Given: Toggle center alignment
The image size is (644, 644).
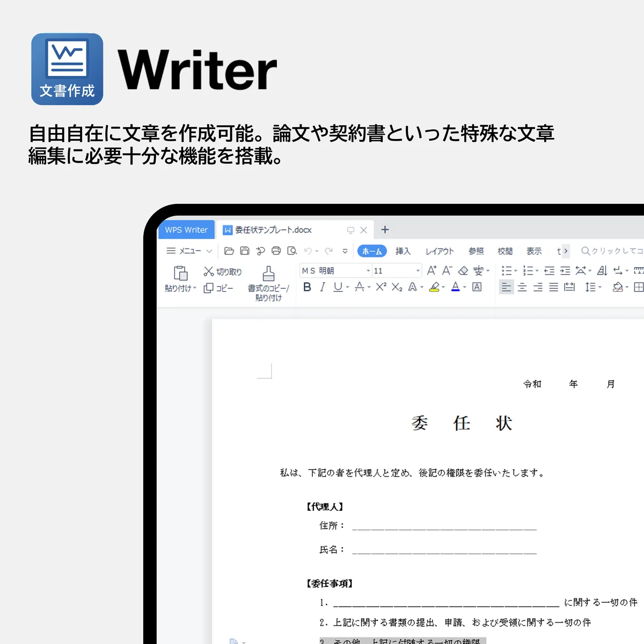Looking at the screenshot, I should [x=522, y=287].
